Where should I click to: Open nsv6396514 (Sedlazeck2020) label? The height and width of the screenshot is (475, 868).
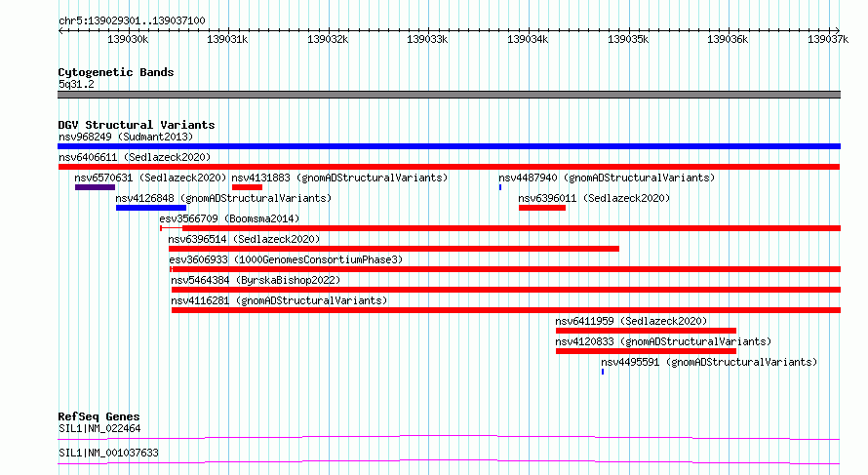244,239
